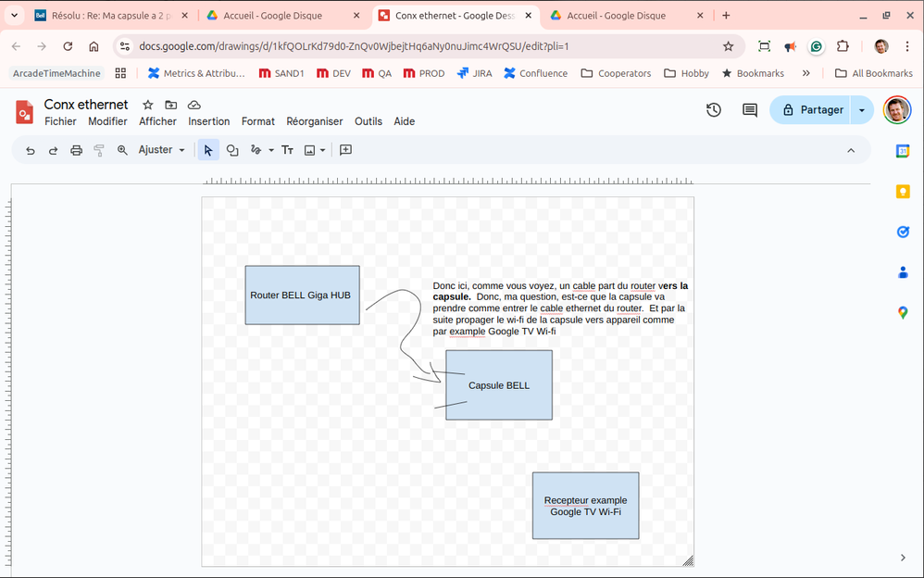Insert a text box with the Tt icon
This screenshot has width=924, height=578.
(x=288, y=149)
